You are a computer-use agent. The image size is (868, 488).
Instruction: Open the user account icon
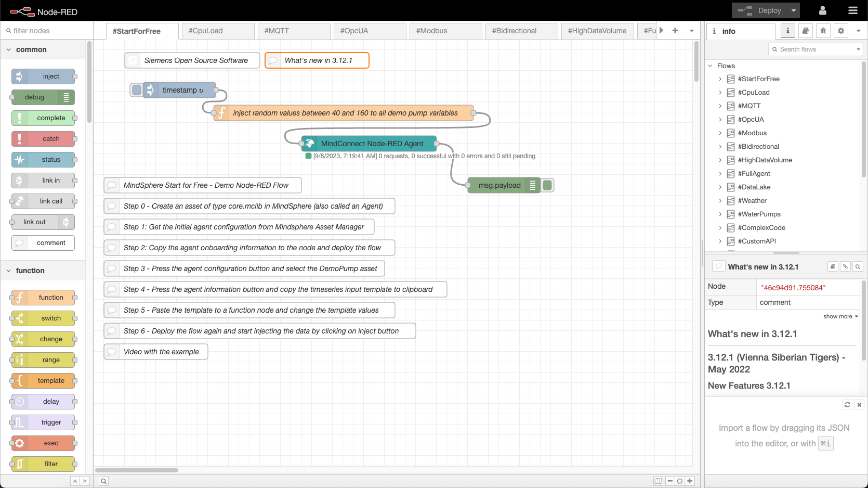pyautogui.click(x=822, y=10)
